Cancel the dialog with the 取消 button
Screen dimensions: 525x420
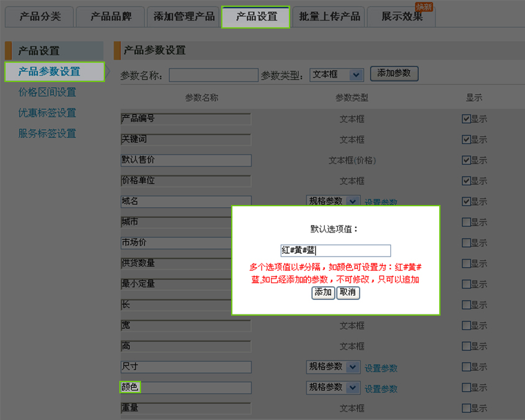coord(348,293)
